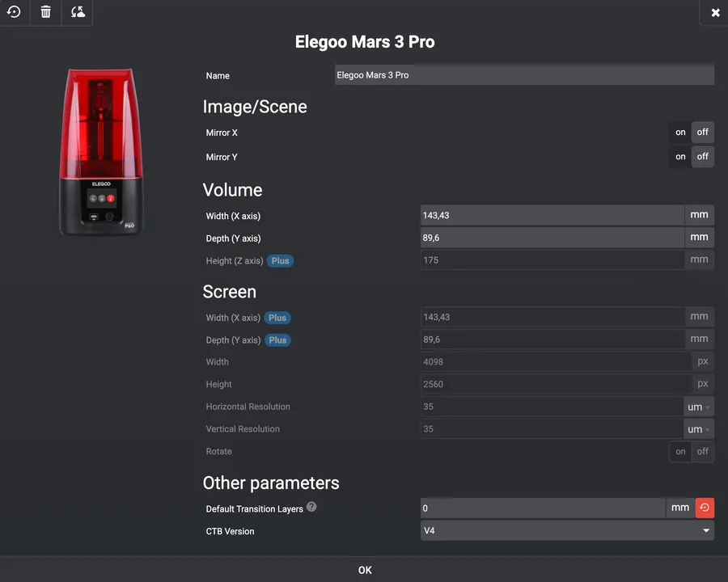Click the Other parameters heading
Screen dimensions: 728x582
[x=271, y=483]
